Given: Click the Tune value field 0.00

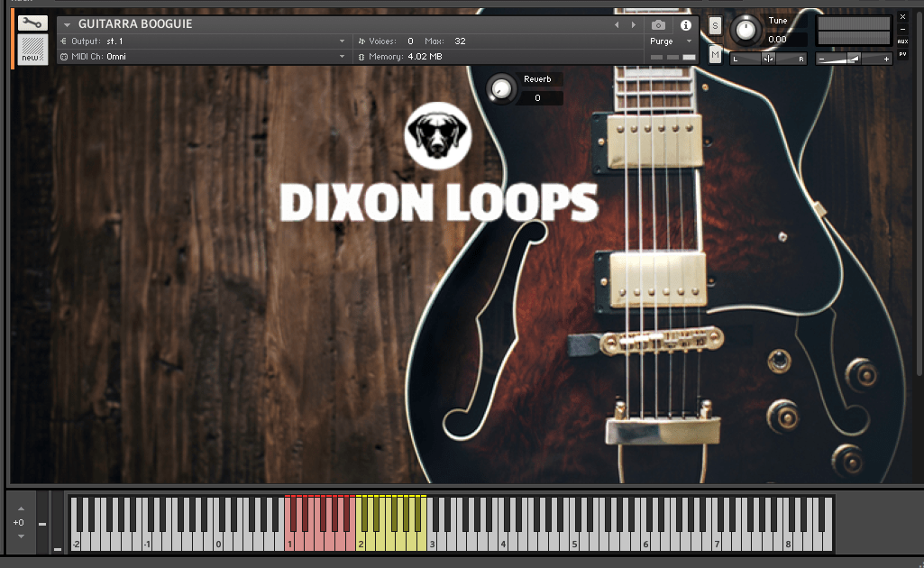Looking at the screenshot, I should coord(777,40).
